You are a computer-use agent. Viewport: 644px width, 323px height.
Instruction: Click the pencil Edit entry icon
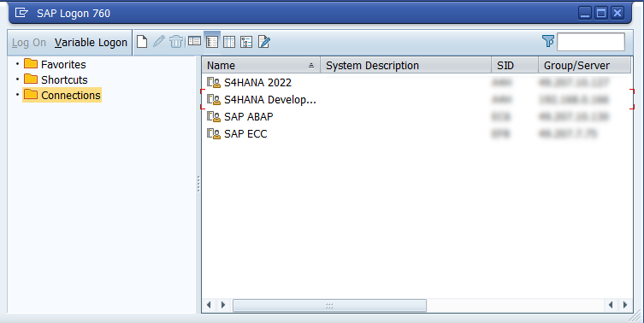(x=158, y=42)
